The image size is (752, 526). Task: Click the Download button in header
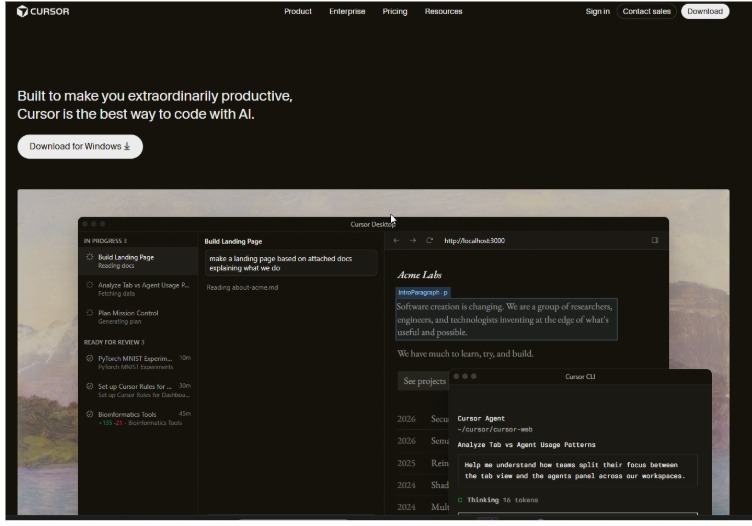click(705, 11)
